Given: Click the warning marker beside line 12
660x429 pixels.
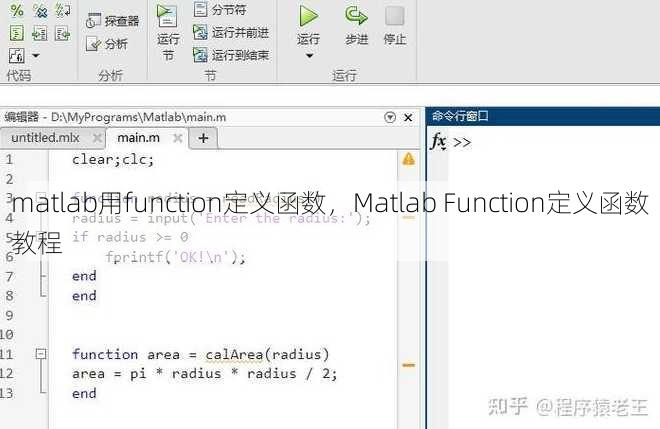Looking at the screenshot, I should [408, 365].
